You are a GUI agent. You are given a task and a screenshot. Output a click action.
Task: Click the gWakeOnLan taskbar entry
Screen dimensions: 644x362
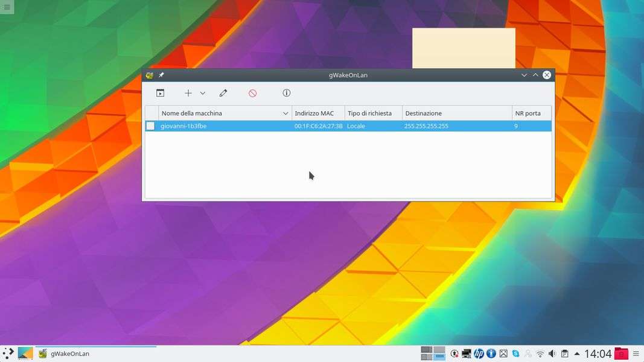[x=96, y=354]
